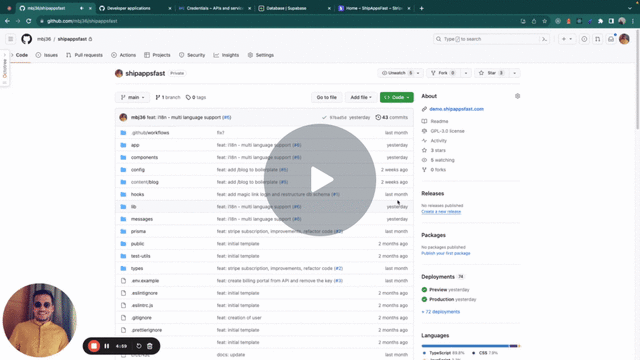Expand the Star lists arrow
This screenshot has height=360, width=640.
tap(514, 73)
